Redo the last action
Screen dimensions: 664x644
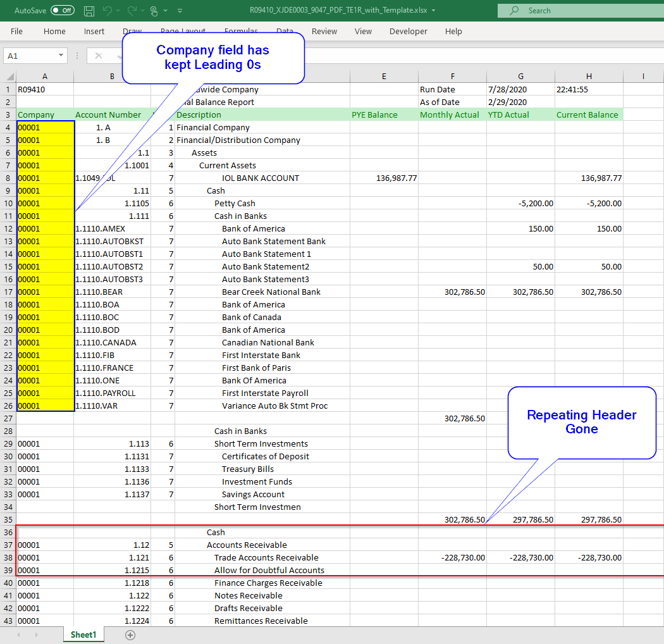[132, 10]
